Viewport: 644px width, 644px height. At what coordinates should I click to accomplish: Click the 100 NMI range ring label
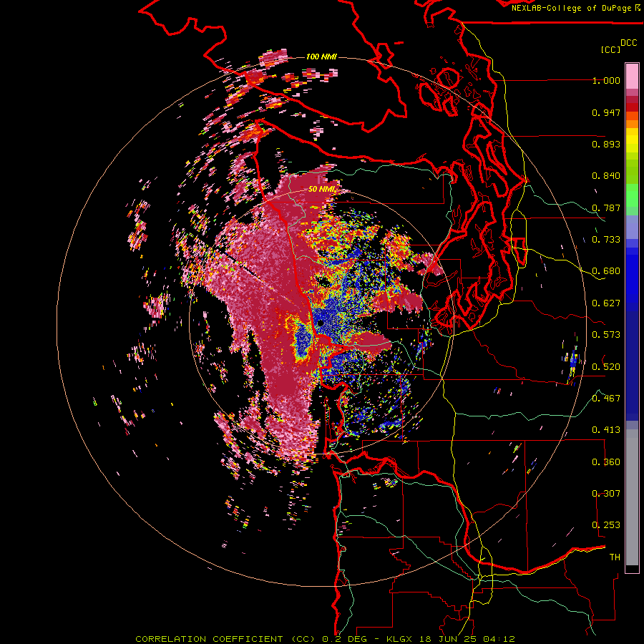(321, 57)
